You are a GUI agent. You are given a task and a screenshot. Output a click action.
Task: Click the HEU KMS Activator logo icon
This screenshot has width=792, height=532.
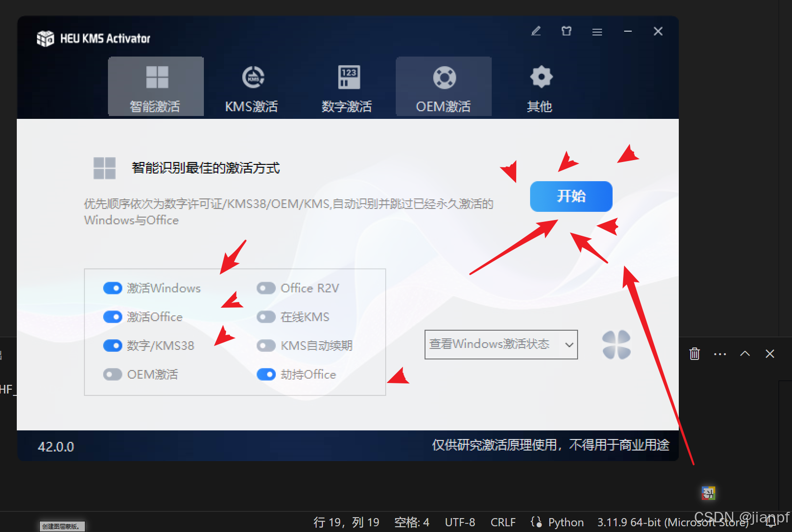[x=46, y=38]
